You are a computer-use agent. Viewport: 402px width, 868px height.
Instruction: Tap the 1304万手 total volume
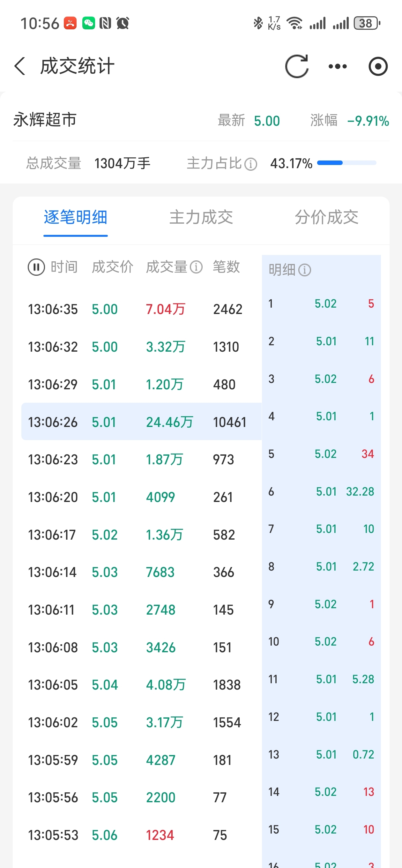coord(122,163)
